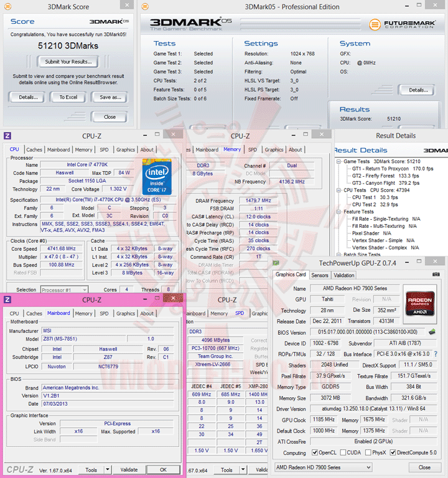Image resolution: width=448 pixels, height=478 pixels.
Task: Click Tools button in CPU-Z Mainboard window
Action: pyautogui.click(x=91, y=470)
